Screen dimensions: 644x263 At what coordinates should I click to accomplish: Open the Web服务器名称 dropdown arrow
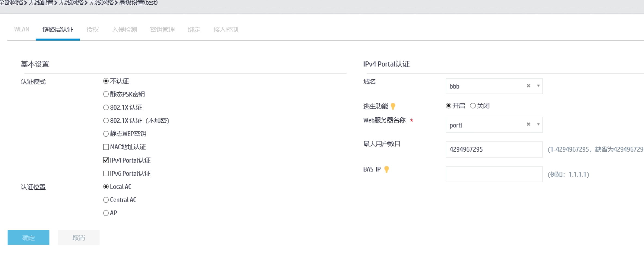click(x=538, y=124)
